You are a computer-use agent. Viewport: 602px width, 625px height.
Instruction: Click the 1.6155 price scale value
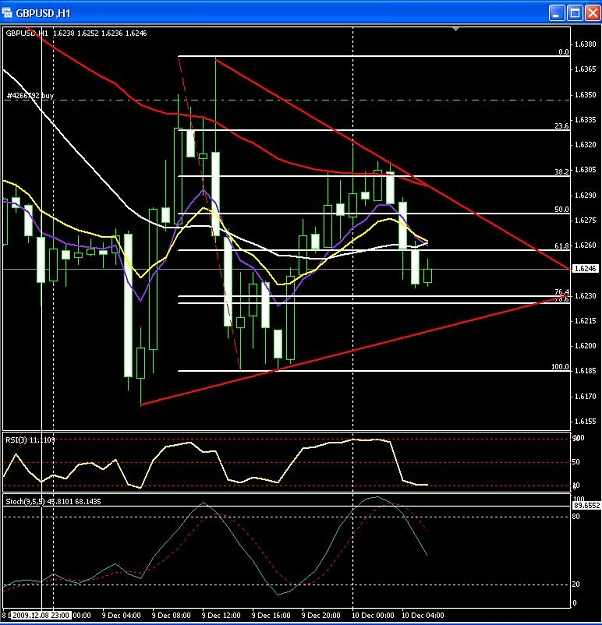click(585, 421)
